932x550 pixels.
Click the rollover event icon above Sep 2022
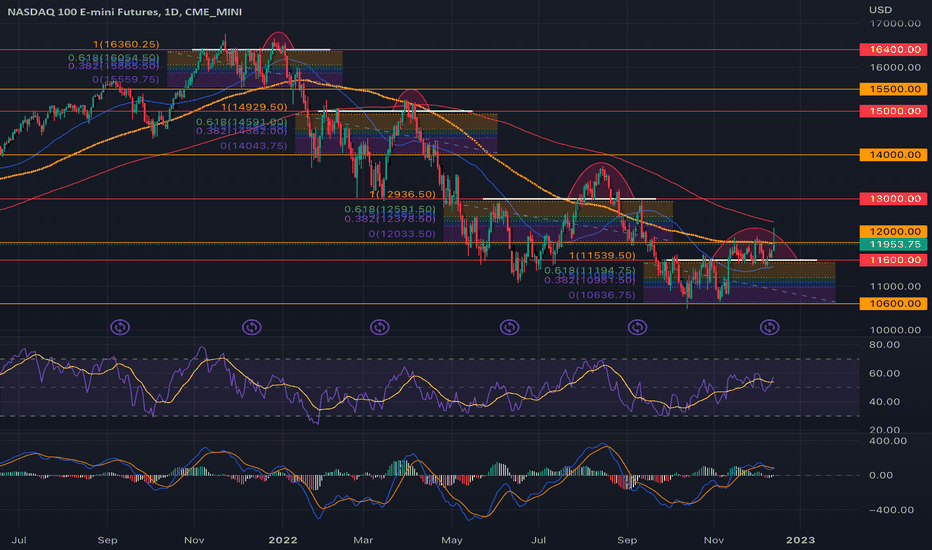pyautogui.click(x=637, y=327)
